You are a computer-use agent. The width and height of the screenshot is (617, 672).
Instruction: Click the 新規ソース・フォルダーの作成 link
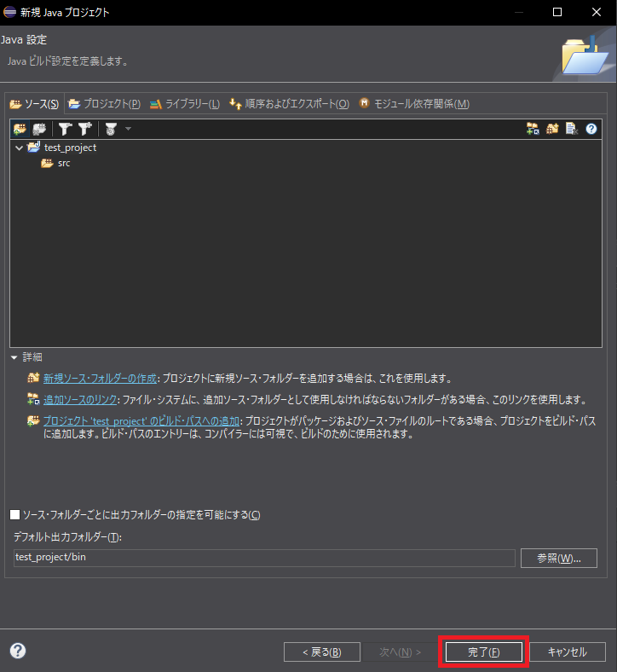point(101,379)
